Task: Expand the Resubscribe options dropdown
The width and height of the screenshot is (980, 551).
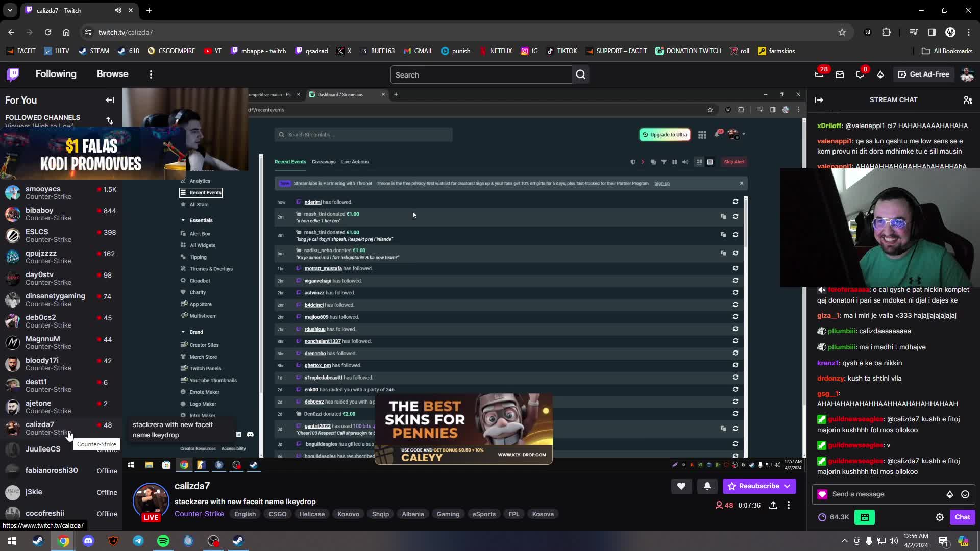Action: (787, 486)
